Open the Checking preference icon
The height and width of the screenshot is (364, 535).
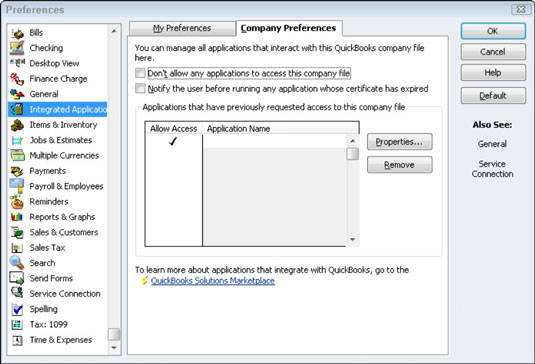(x=17, y=48)
